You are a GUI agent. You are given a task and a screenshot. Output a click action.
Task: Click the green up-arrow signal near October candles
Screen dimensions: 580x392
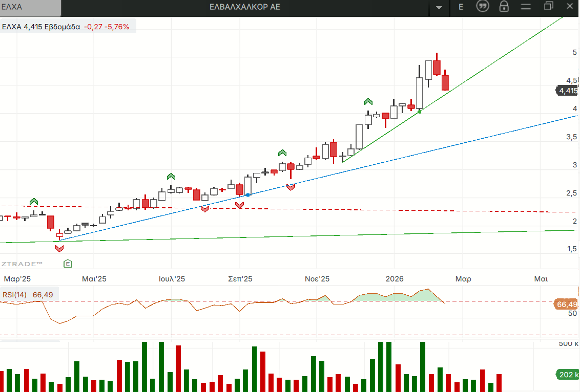click(282, 153)
